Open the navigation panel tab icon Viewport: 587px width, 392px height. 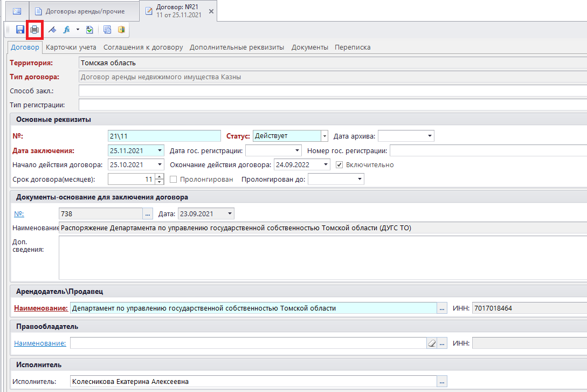(x=17, y=11)
